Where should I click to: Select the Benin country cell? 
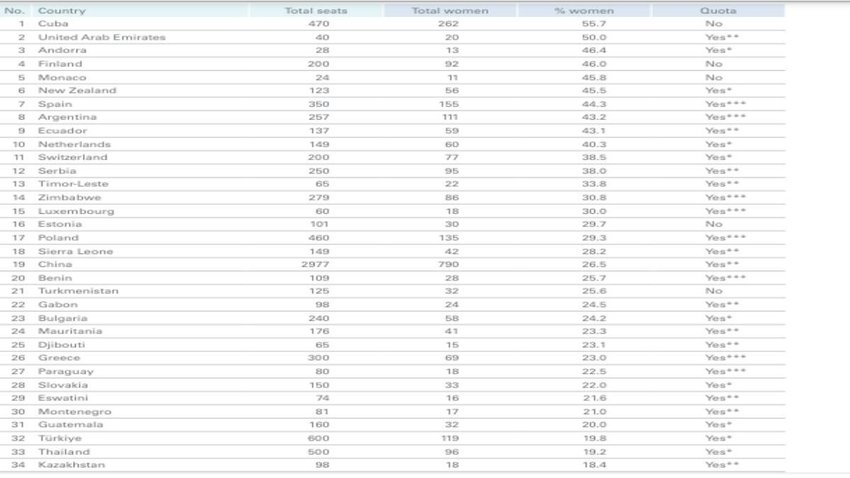pyautogui.click(x=55, y=277)
